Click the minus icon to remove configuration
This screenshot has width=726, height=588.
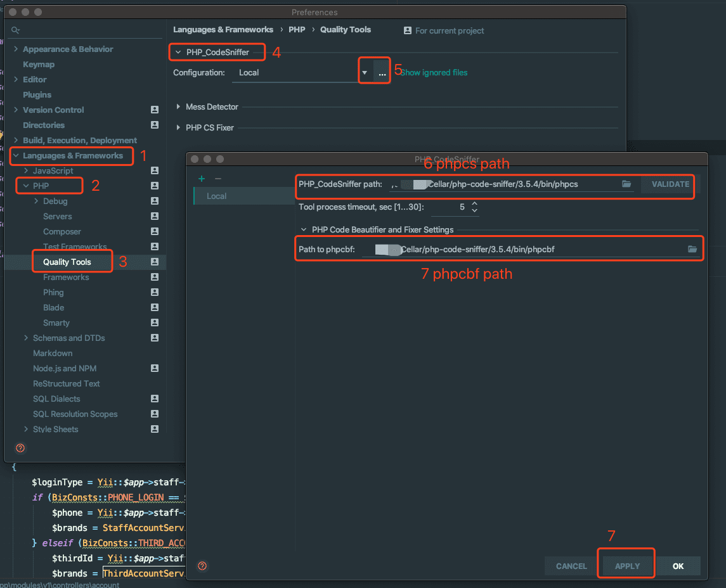pyautogui.click(x=218, y=179)
